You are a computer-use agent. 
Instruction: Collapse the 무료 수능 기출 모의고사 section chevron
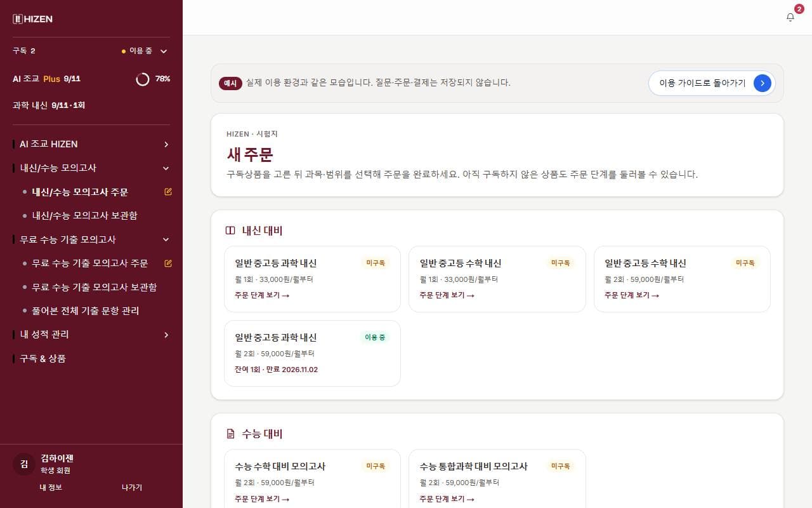click(x=166, y=239)
